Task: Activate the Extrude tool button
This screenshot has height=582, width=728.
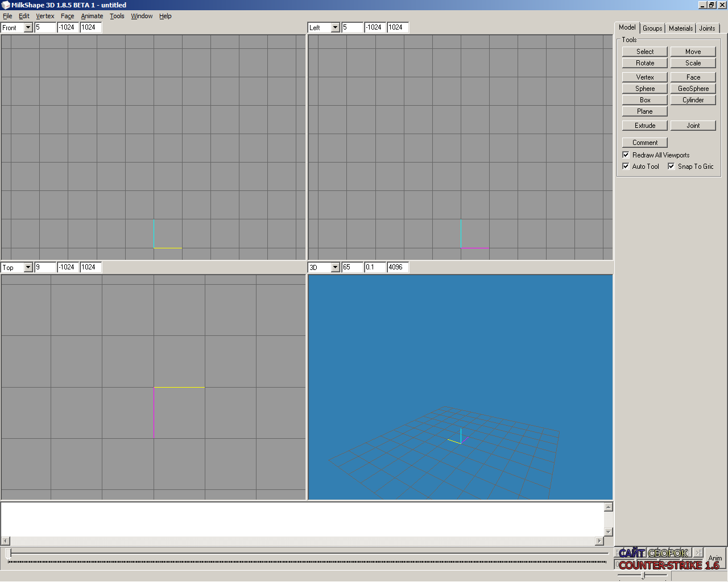Action: click(x=644, y=126)
